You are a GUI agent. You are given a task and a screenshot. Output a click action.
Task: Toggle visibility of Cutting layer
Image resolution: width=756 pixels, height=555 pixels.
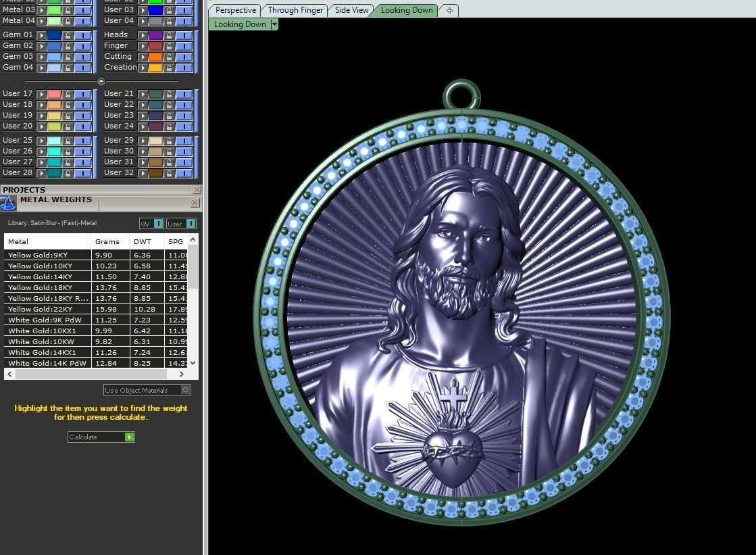(184, 57)
